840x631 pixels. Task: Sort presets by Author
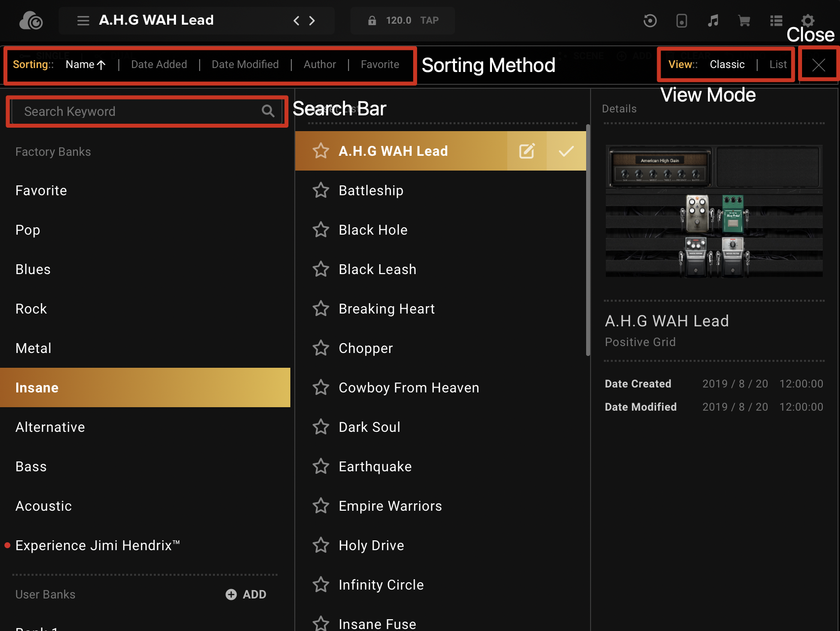[x=320, y=65]
